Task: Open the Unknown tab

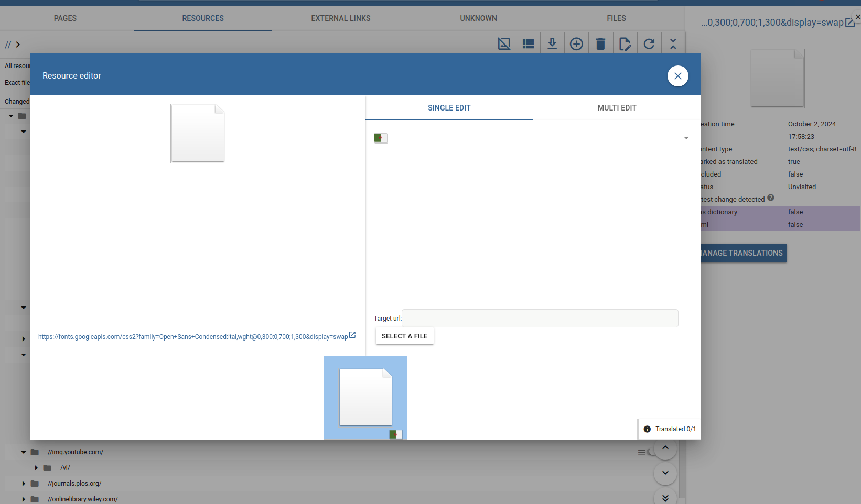Action: (x=479, y=18)
